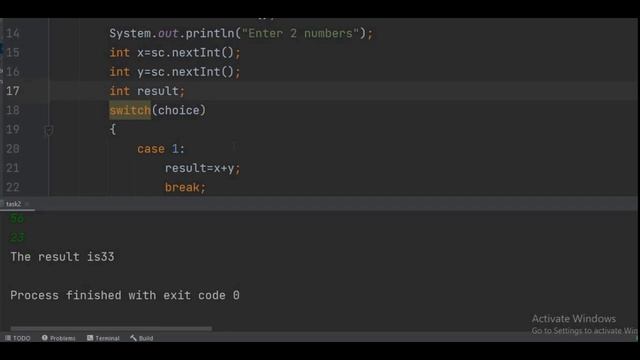Click the break statement on line 22
Screen dimensions: 640x360
185,187
